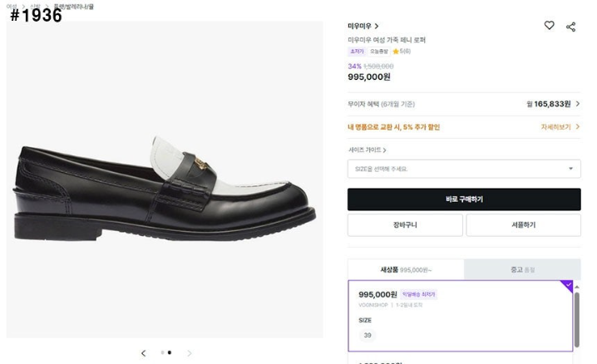The width and height of the screenshot is (597, 364).
Task: Click the share icon
Action: click(x=570, y=27)
